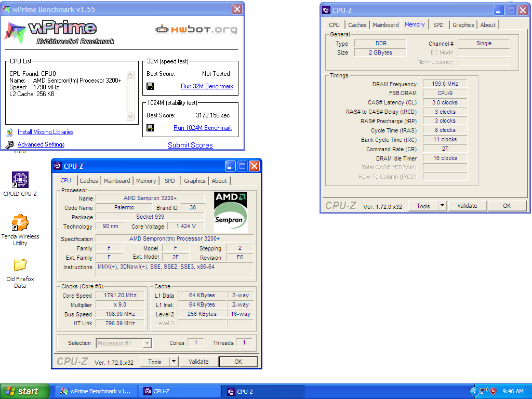Open About tab in upper-right CPU-Z window
Screen dimensions: 532x399
(488, 25)
